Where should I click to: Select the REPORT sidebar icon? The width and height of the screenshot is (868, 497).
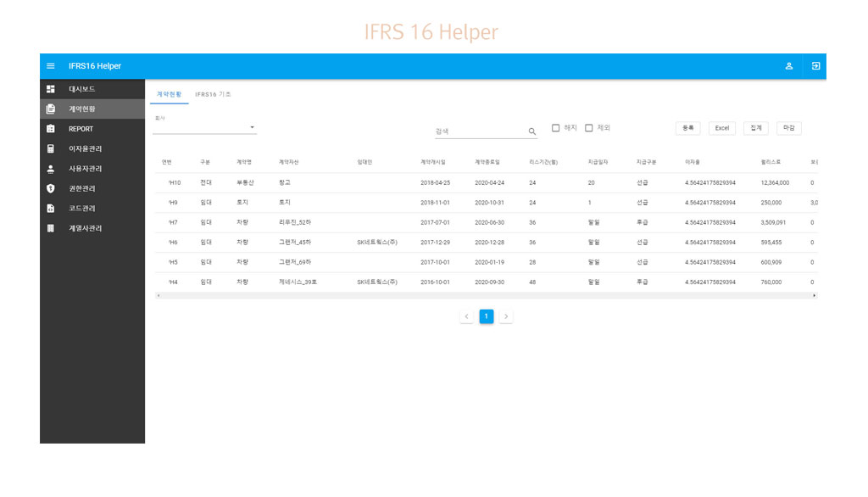[x=51, y=129]
